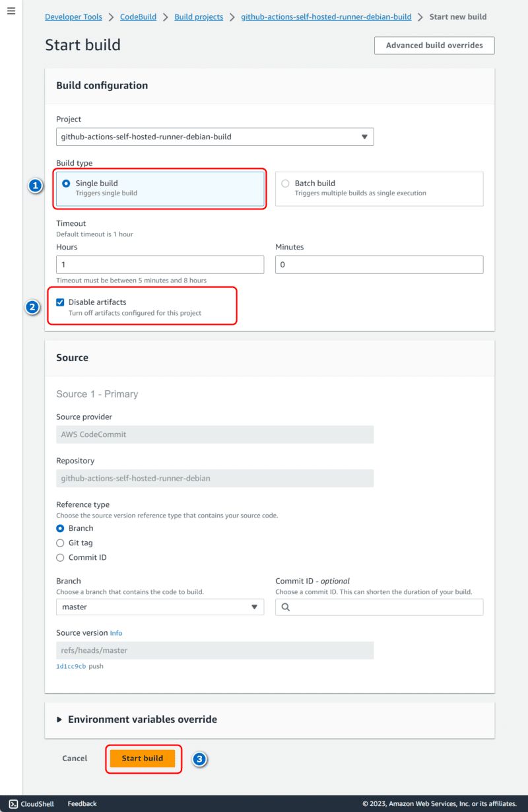Choose Git tag reference type
528x812 pixels.
[x=61, y=543]
